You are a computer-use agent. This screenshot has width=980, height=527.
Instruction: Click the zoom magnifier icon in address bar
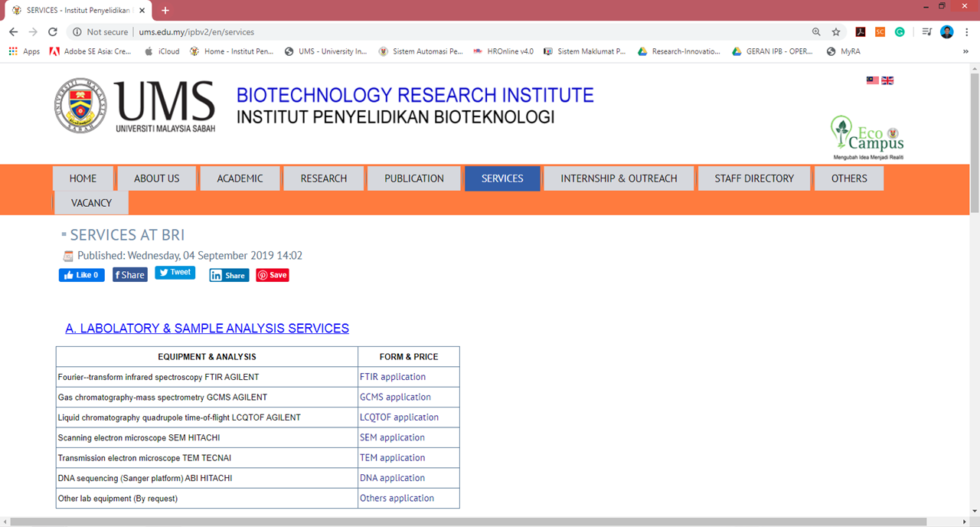(x=816, y=32)
